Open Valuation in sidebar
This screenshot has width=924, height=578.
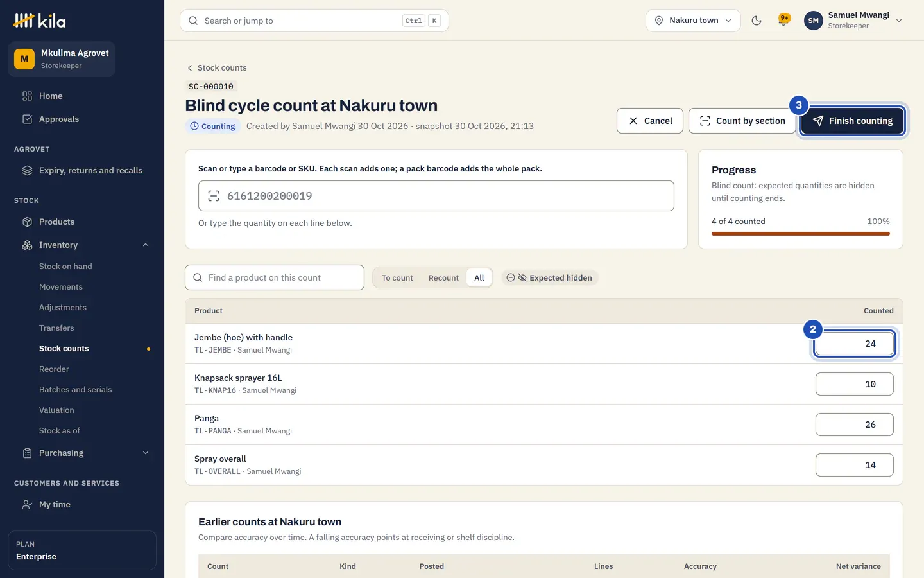click(56, 410)
